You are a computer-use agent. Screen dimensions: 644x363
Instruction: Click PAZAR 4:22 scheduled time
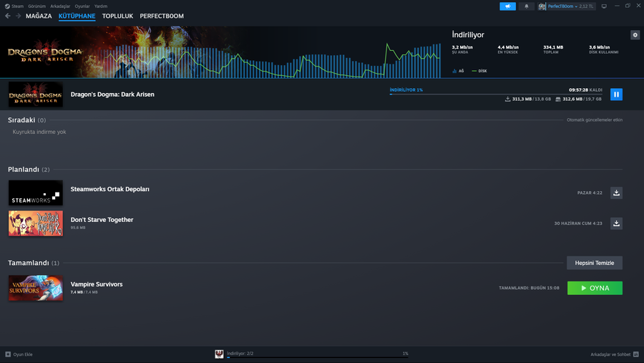tap(590, 193)
